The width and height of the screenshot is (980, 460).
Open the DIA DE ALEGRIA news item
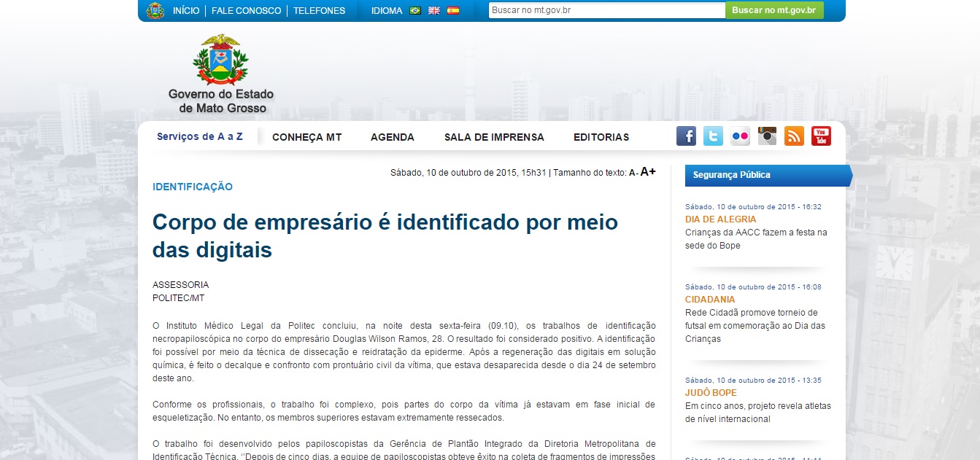coord(720,219)
